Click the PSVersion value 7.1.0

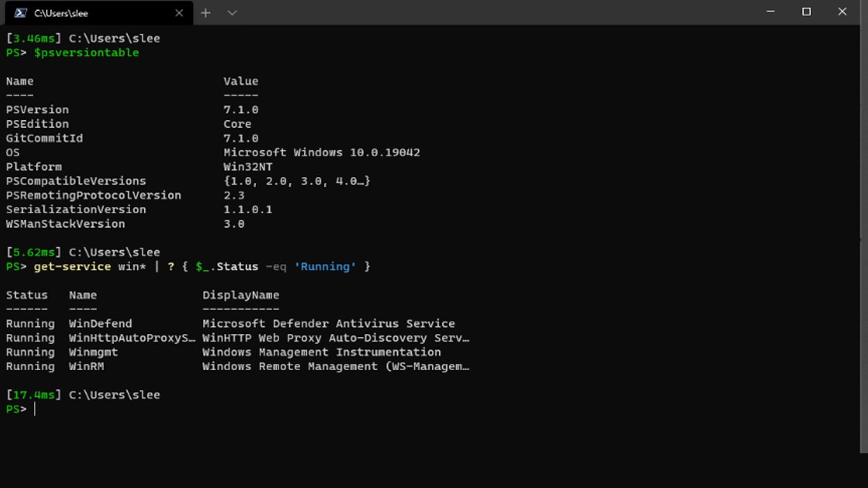click(240, 109)
